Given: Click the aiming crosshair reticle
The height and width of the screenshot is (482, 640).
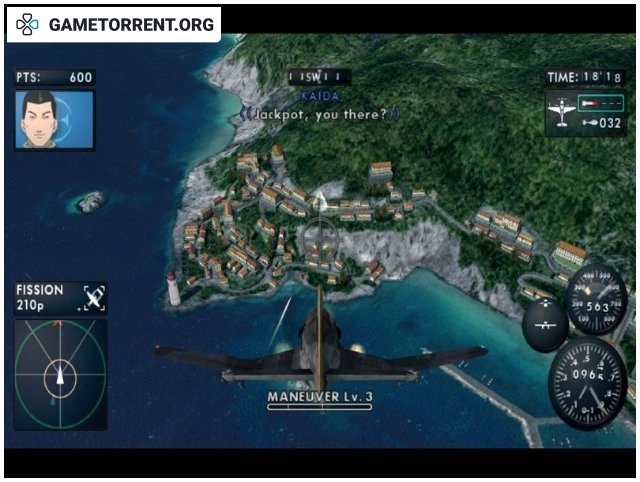Looking at the screenshot, I should 320,239.
